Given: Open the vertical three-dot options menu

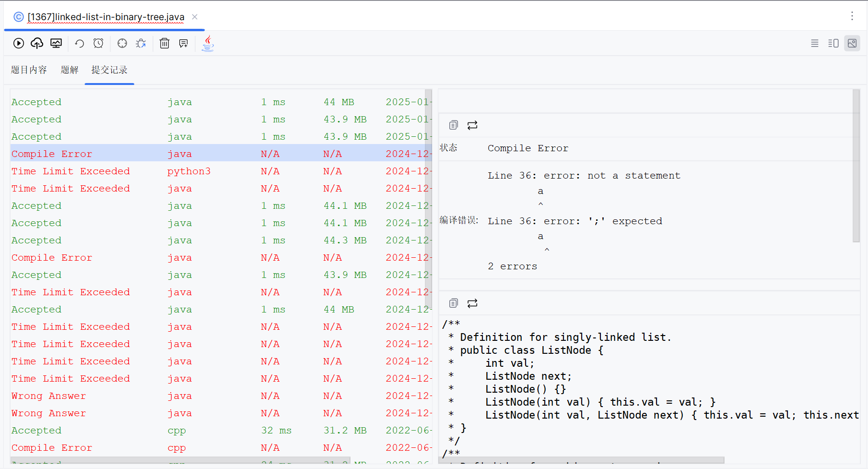Looking at the screenshot, I should [852, 16].
